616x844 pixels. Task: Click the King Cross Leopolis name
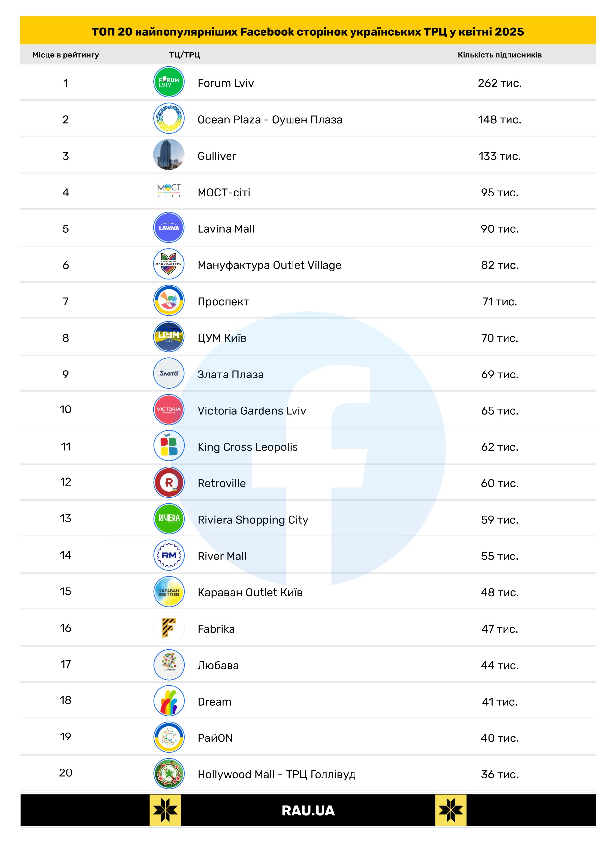247,447
